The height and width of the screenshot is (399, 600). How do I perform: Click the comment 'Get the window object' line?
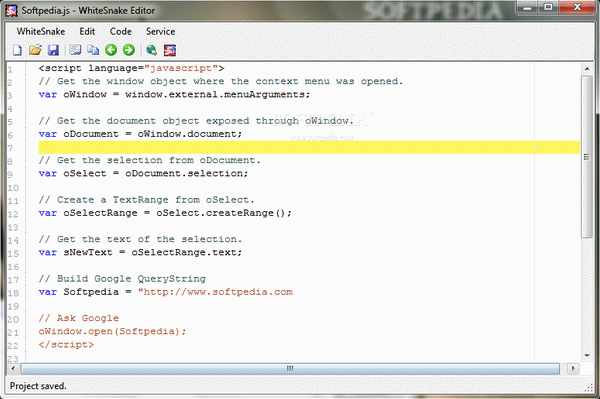[x=221, y=81]
